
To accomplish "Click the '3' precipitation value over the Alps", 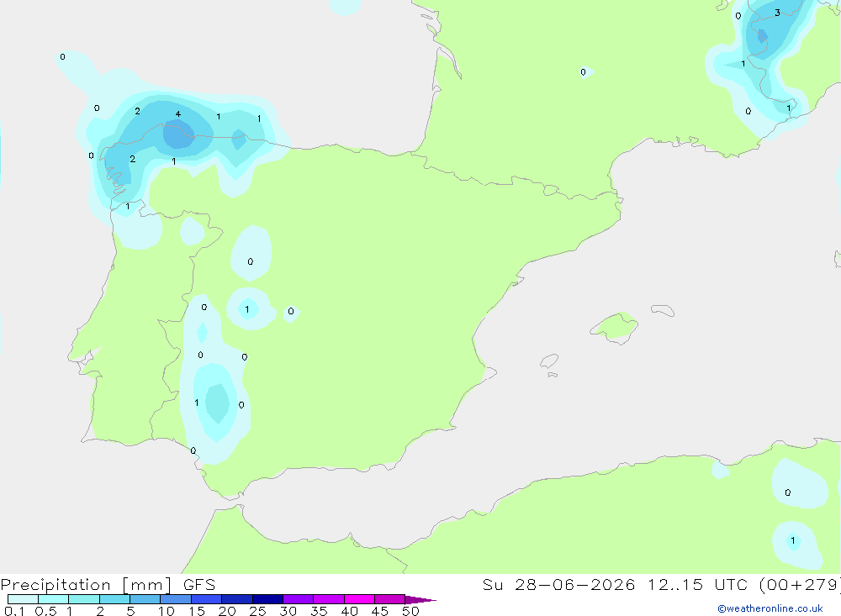I will point(777,13).
